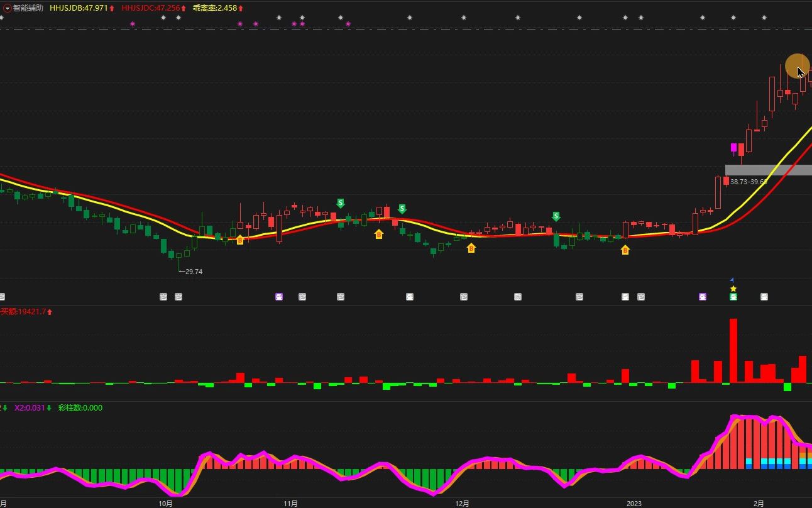Click the 智能辅助 indicator name label

[28, 8]
